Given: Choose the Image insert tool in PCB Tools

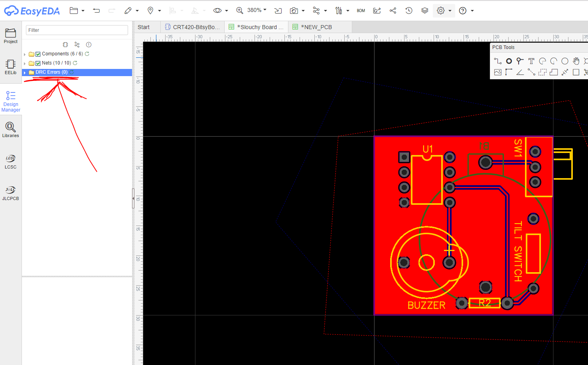Looking at the screenshot, I should (497, 72).
